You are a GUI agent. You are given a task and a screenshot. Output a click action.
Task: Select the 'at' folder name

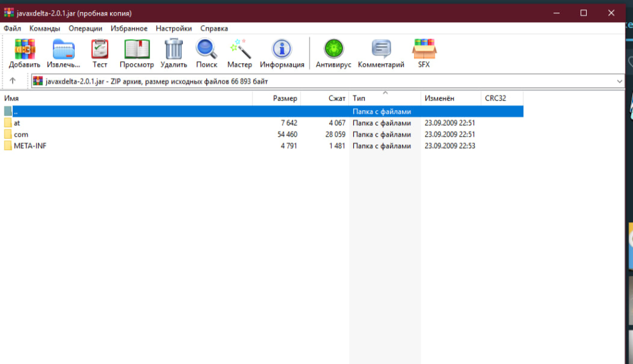click(17, 123)
